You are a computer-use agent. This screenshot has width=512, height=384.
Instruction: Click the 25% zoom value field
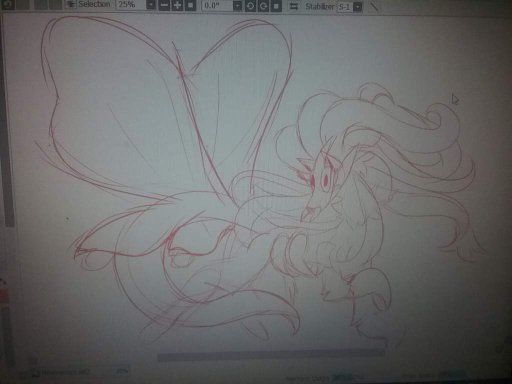131,5
